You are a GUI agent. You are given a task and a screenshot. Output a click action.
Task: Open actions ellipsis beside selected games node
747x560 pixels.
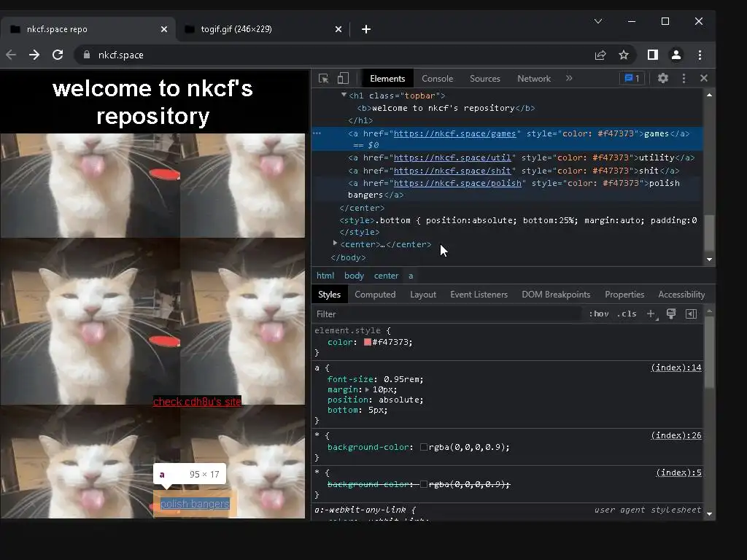[x=317, y=133]
